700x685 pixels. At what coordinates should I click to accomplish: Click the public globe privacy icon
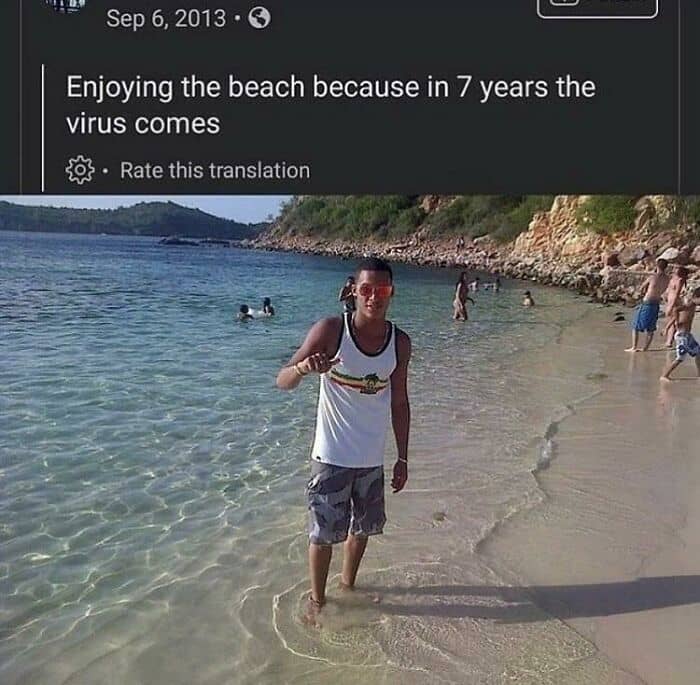click(x=259, y=18)
